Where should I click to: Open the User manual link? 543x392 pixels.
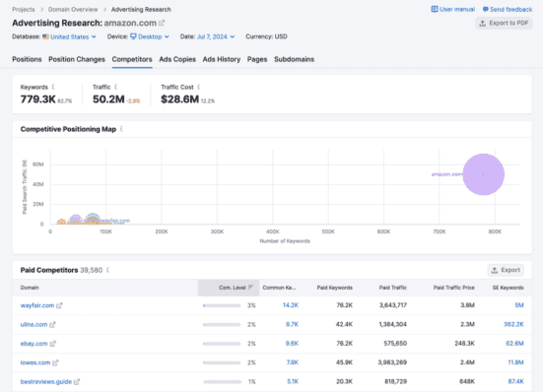(453, 9)
